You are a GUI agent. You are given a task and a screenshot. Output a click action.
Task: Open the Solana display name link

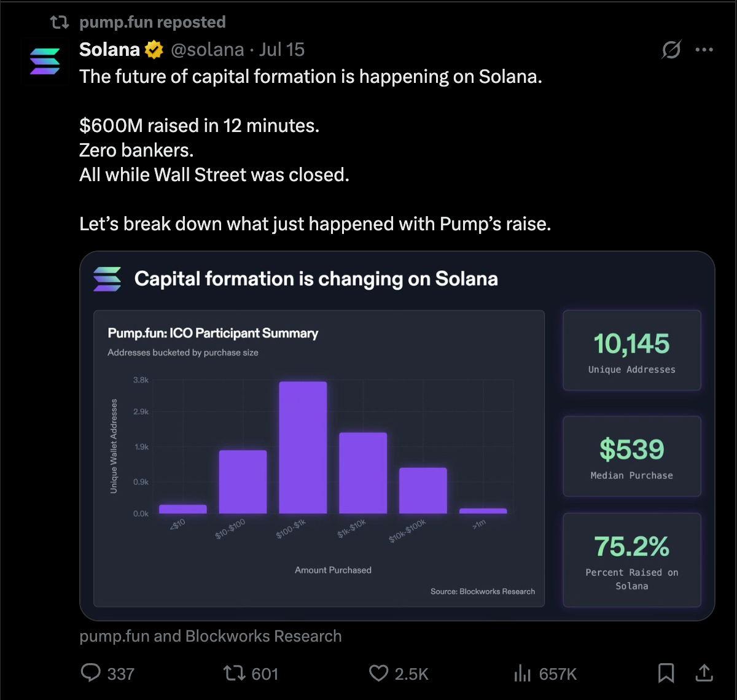(110, 50)
